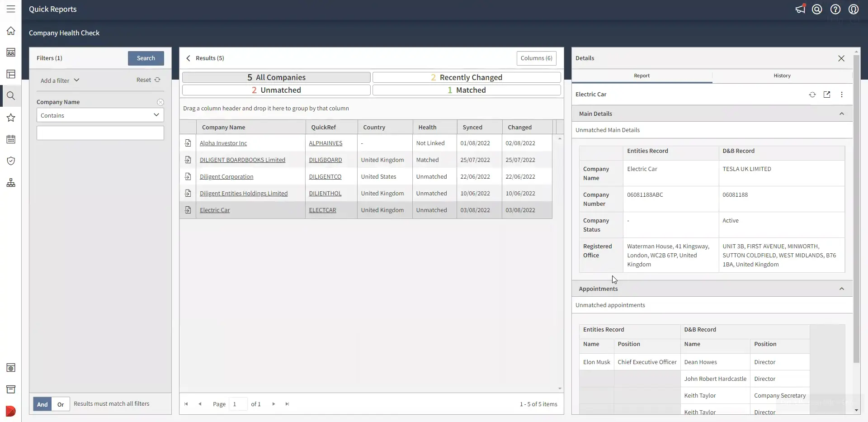The height and width of the screenshot is (422, 868).
Task: Go back using the Results arrow
Action: 188,58
